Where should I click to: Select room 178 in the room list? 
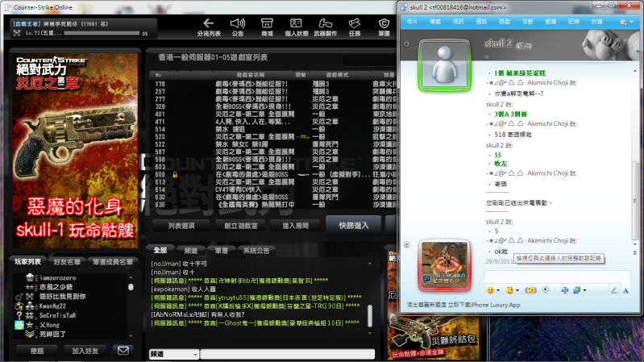[272, 84]
